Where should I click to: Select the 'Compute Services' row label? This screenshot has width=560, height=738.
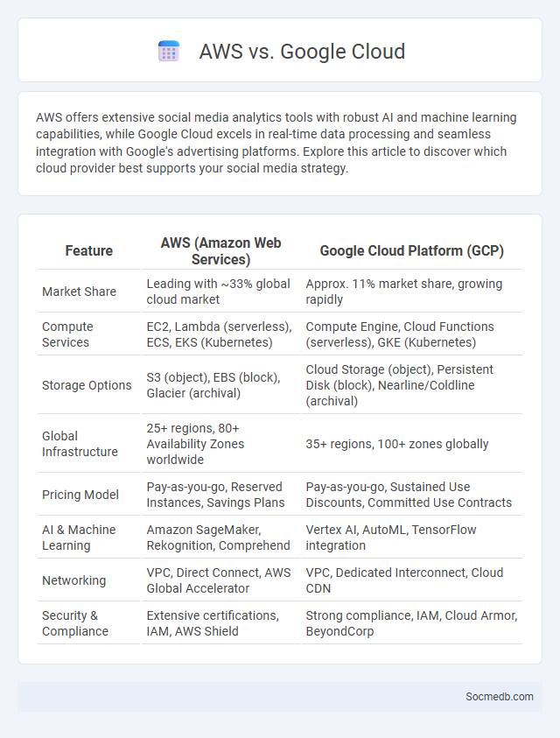pyautogui.click(x=67, y=334)
